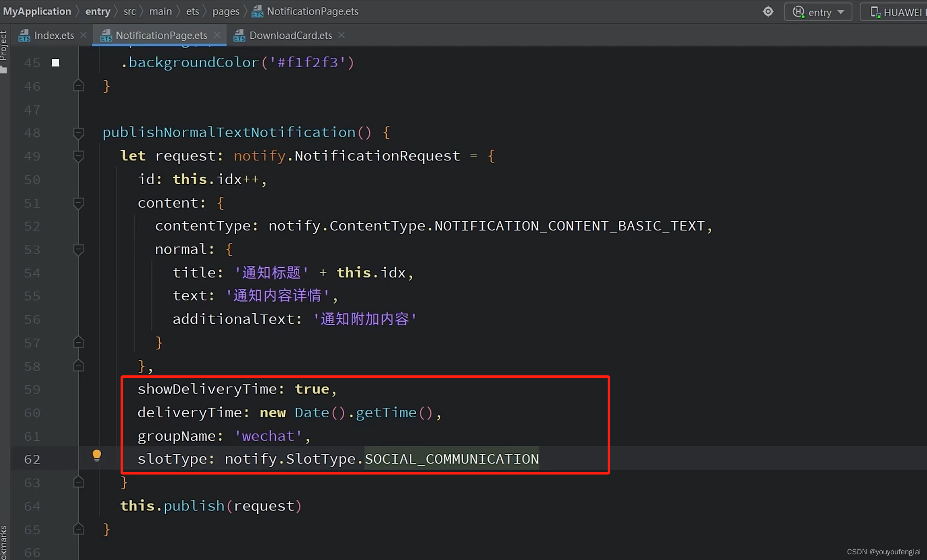Click NotificationPage.ets in the breadcrumb
The image size is (927, 560).
coord(305,11)
